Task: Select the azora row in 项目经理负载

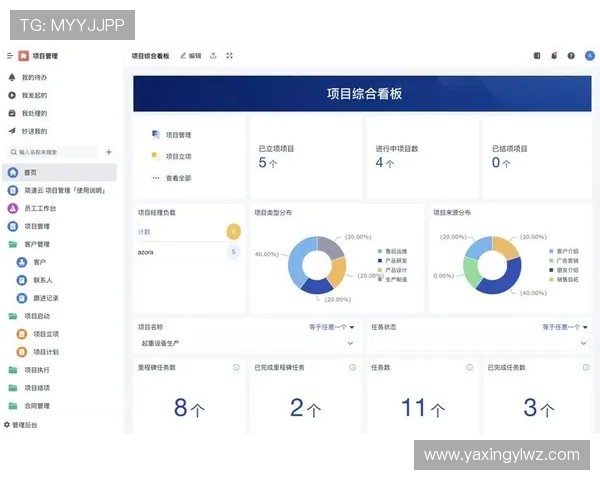Action: click(189, 252)
